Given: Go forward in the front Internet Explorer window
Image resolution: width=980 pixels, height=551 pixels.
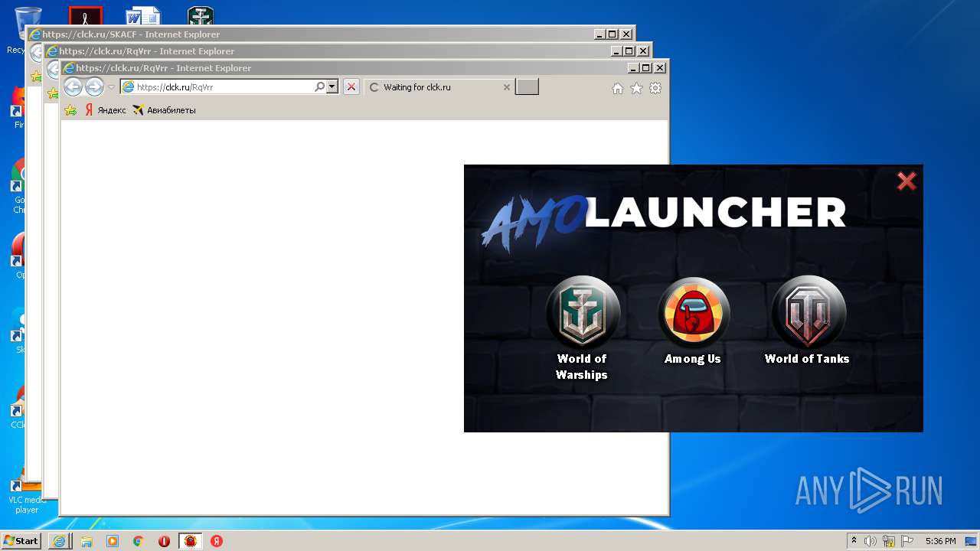Looking at the screenshot, I should click(94, 86).
